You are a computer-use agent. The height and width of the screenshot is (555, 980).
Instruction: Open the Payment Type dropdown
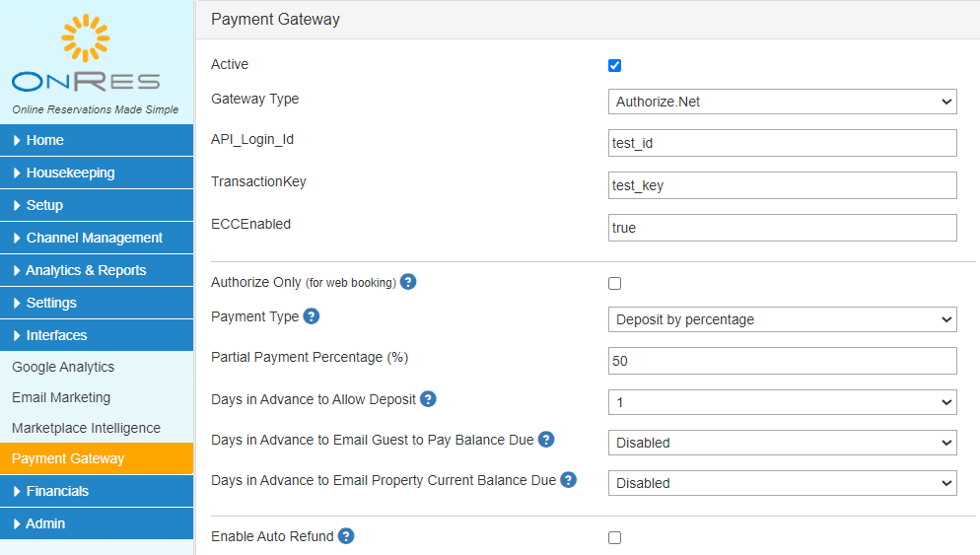(x=782, y=319)
